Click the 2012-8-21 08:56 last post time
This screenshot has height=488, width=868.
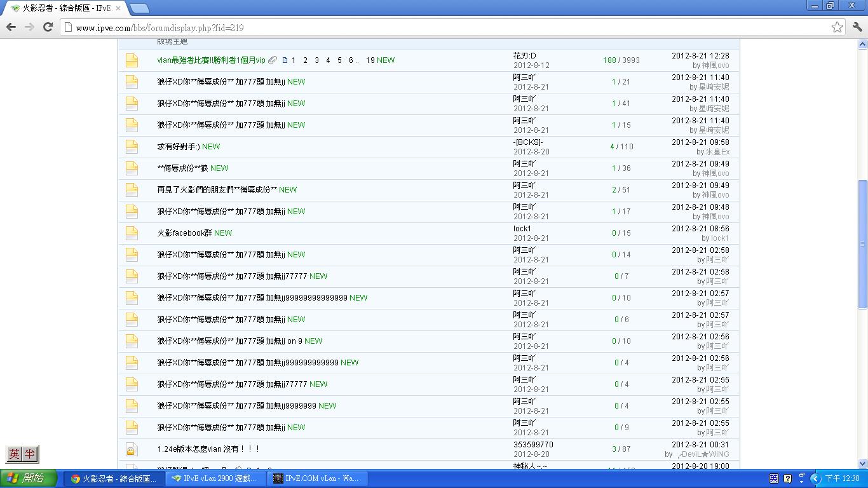click(x=700, y=229)
